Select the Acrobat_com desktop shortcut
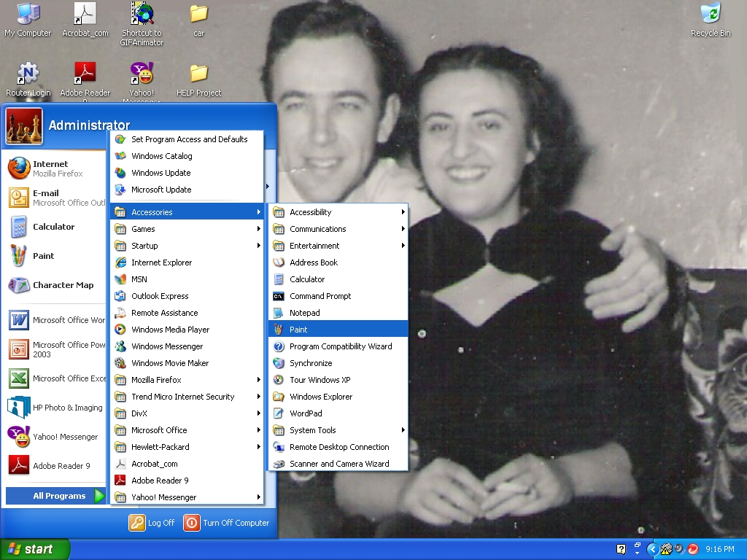 [x=85, y=20]
